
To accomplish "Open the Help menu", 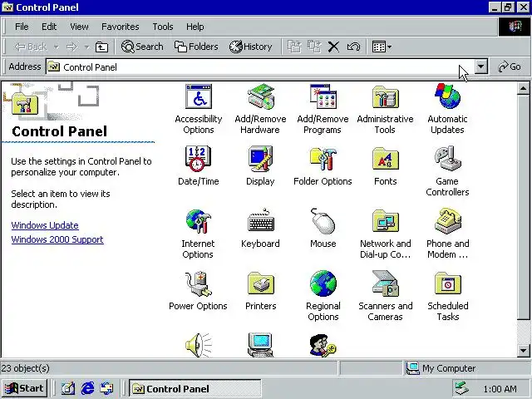I will [195, 27].
